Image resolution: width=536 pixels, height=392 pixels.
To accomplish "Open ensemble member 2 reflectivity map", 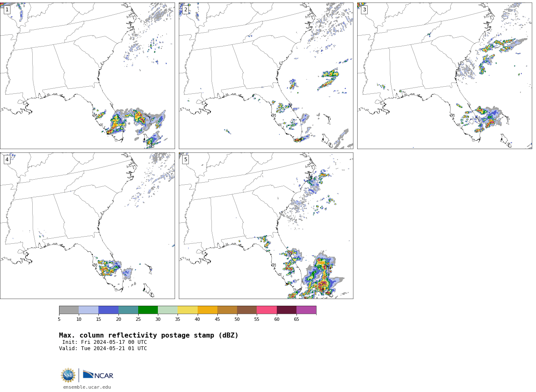I will click(266, 76).
